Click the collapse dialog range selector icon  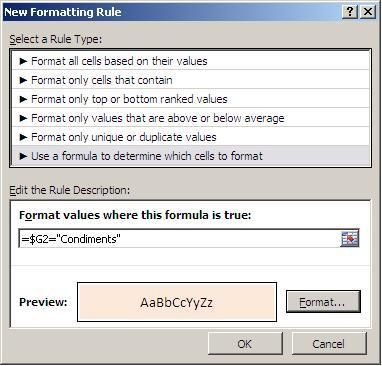[x=350, y=238]
